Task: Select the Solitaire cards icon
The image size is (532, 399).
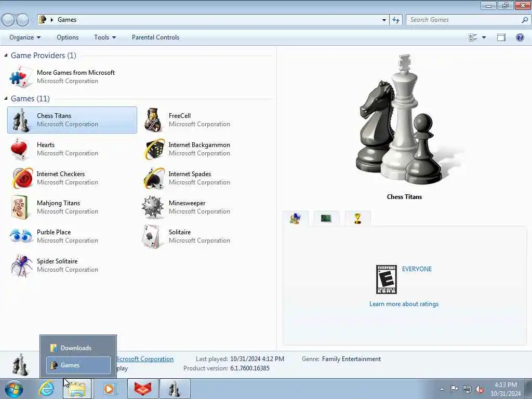Action: point(151,236)
